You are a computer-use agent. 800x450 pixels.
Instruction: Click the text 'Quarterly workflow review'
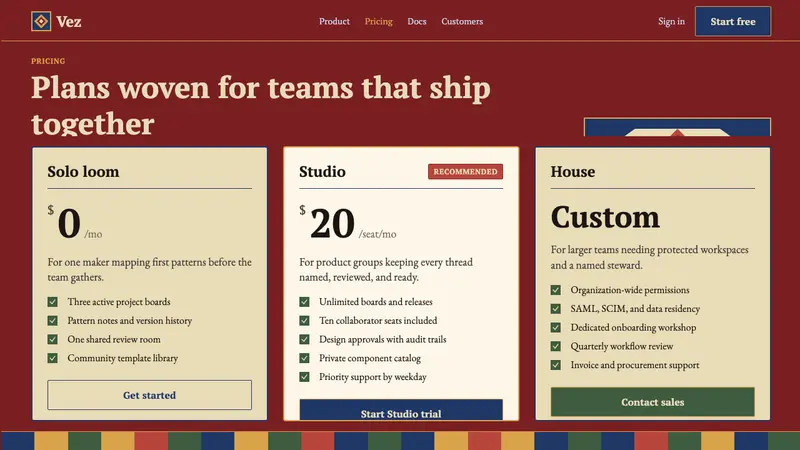[622, 346]
